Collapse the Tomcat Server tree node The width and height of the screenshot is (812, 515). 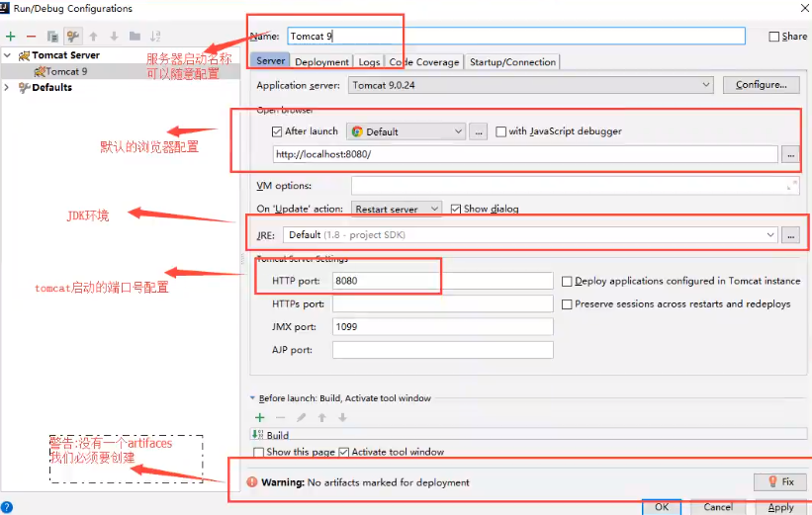7,55
